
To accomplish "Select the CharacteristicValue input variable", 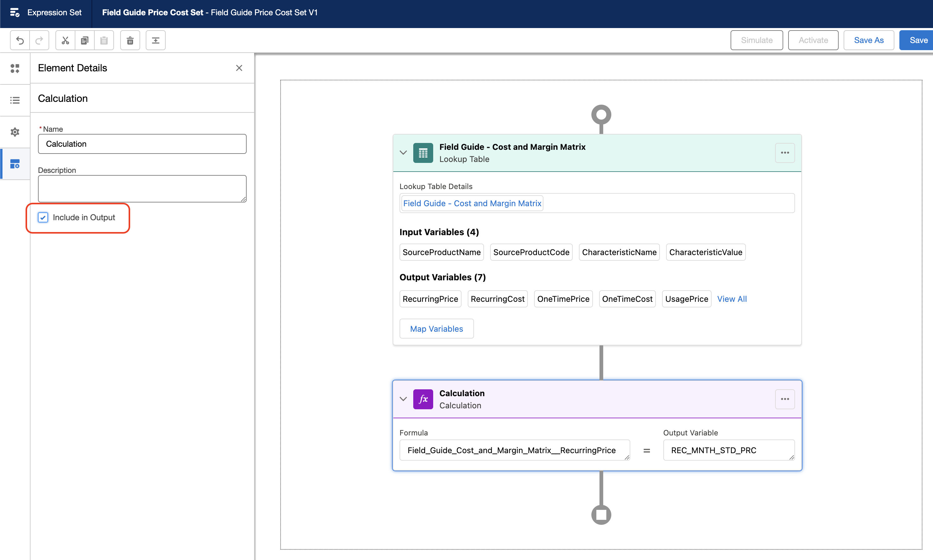I will coord(705,252).
